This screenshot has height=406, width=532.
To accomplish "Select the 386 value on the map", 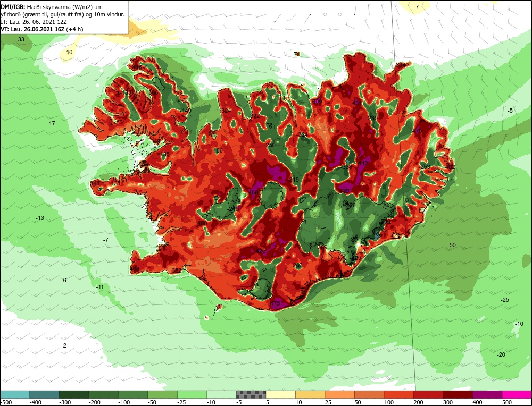I will (x=153, y=92).
